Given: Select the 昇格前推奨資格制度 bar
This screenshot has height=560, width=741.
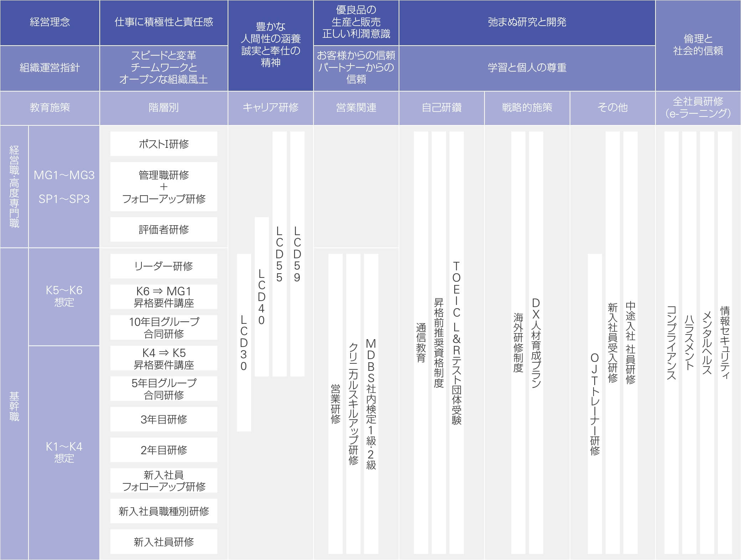Looking at the screenshot, I should pos(439,343).
